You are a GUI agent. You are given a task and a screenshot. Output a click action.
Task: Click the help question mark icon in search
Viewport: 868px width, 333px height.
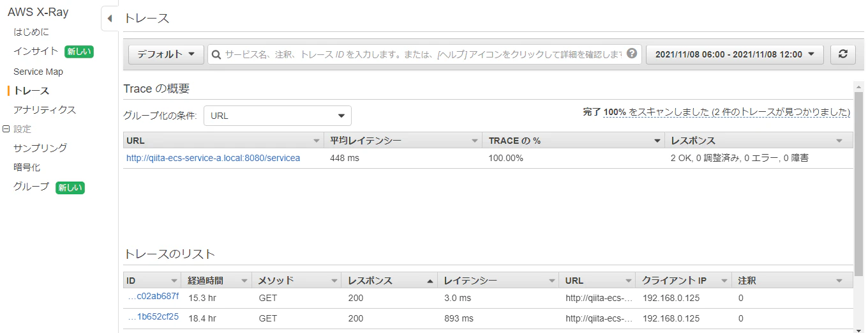click(632, 54)
